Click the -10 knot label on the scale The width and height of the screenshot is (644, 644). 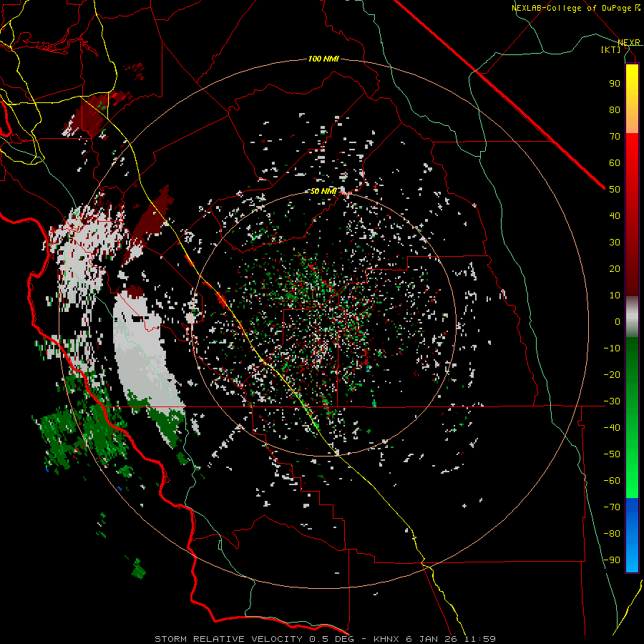coord(612,348)
